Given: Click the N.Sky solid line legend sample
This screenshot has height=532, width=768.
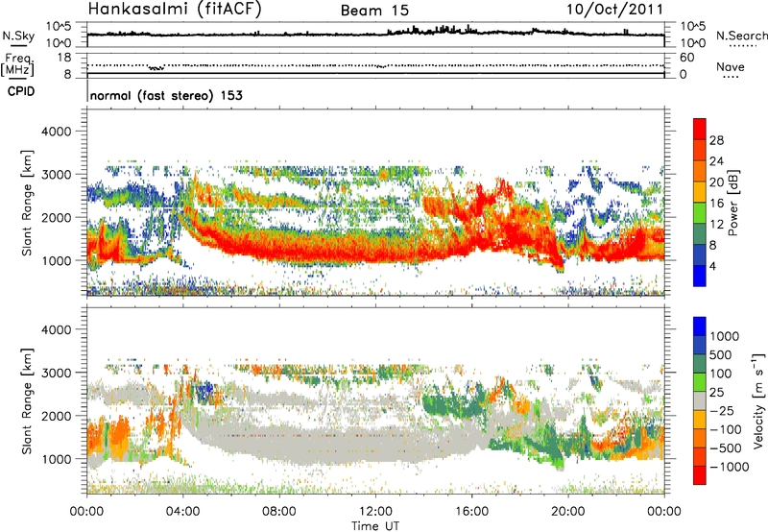Looking at the screenshot, I should pyautogui.click(x=17, y=45).
